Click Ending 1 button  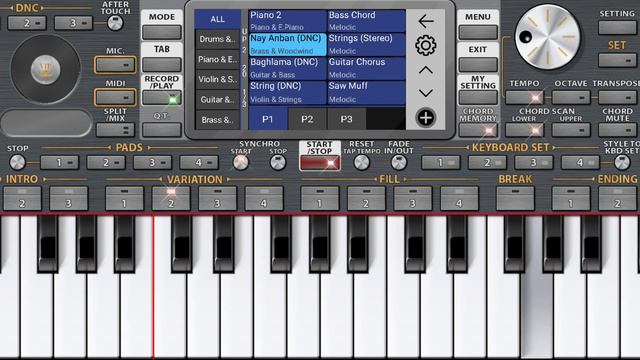pyautogui.click(x=571, y=198)
